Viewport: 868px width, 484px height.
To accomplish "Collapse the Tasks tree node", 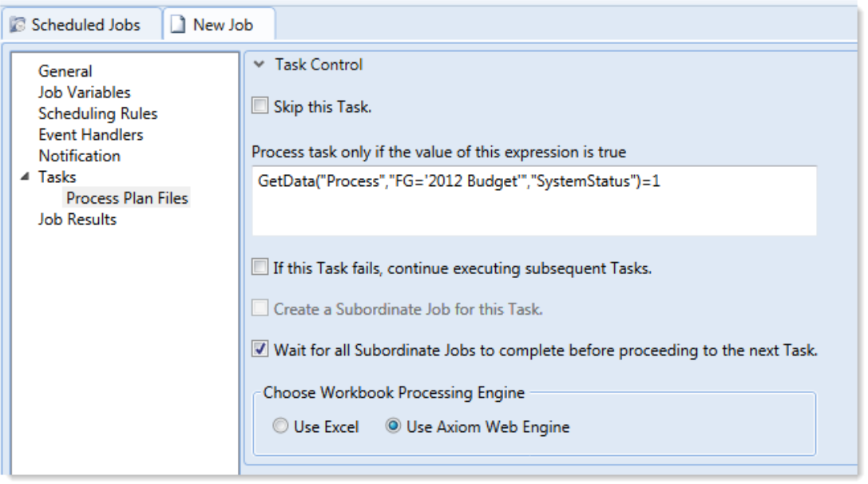I will point(23,177).
